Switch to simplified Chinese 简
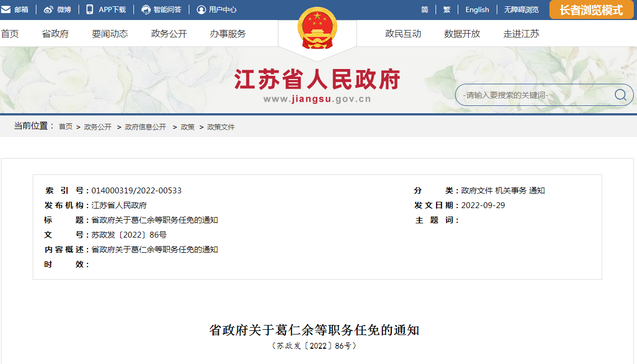This screenshot has width=637, height=364. (x=424, y=9)
